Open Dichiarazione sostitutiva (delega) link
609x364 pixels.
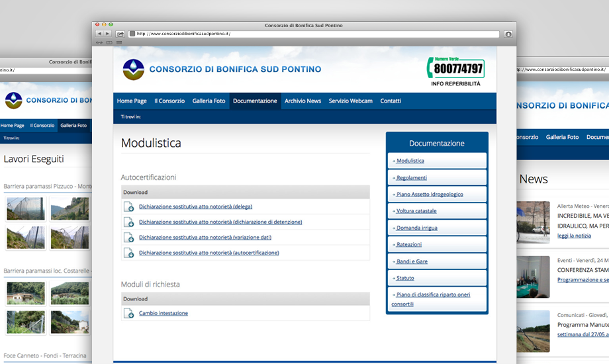[195, 206]
